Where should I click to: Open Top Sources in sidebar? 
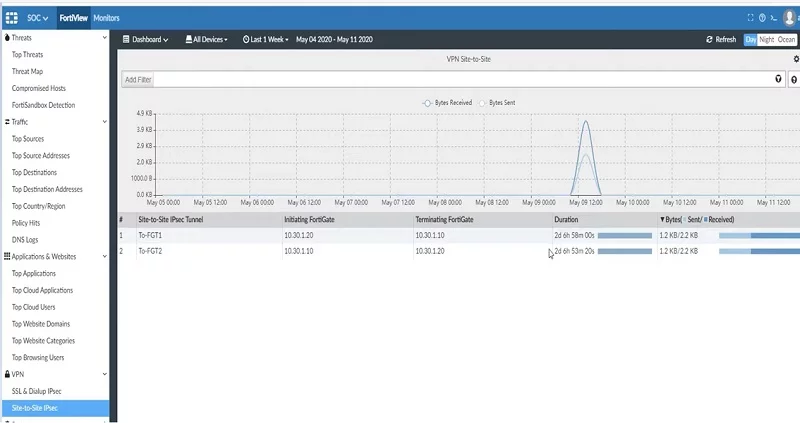coord(28,139)
